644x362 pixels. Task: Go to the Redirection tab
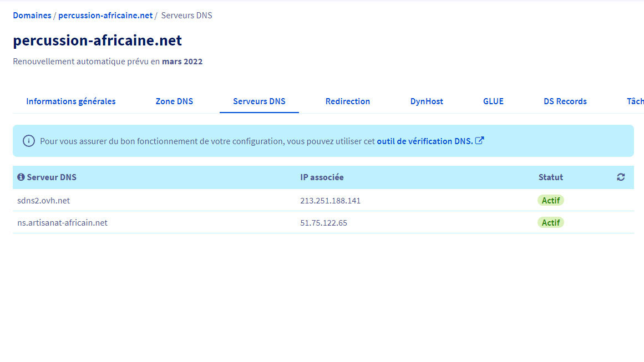point(348,101)
